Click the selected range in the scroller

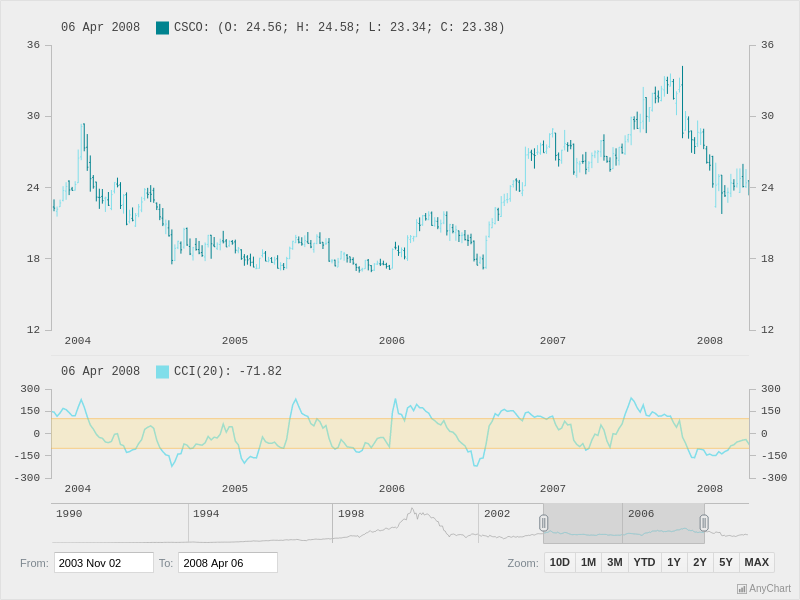[624, 523]
